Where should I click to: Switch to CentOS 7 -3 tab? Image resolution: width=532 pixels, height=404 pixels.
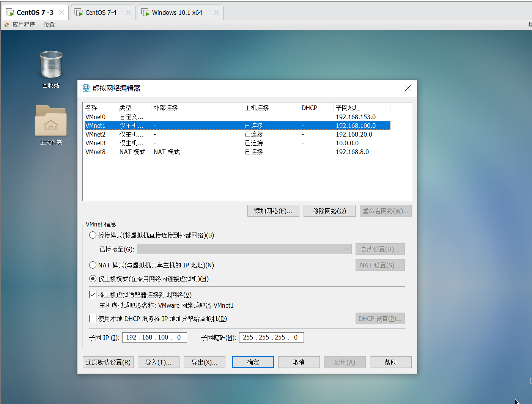[35, 13]
